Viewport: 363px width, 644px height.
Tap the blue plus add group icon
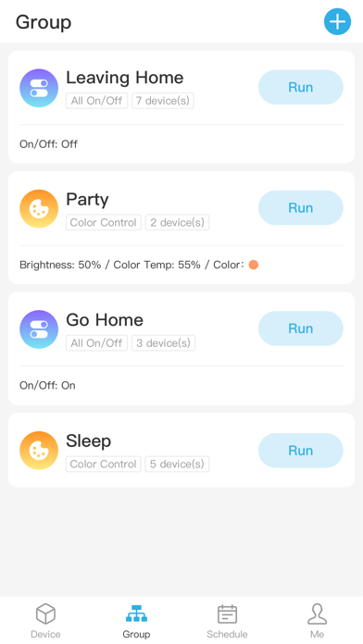pos(337,21)
